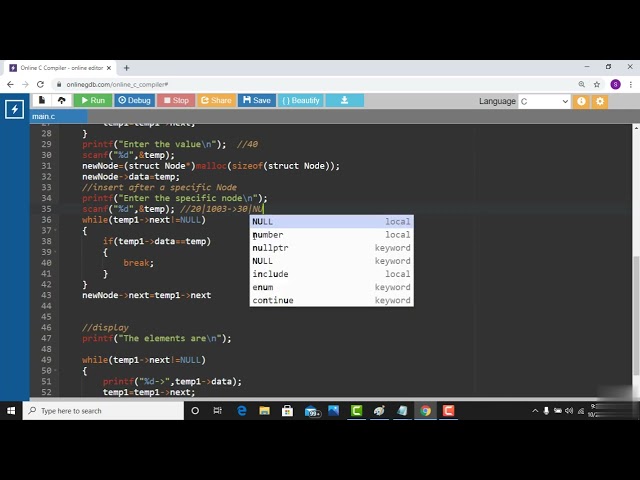Image resolution: width=640 pixels, height=480 pixels.
Task: Open the red Camtasia recorder taskbar icon
Action: (448, 411)
